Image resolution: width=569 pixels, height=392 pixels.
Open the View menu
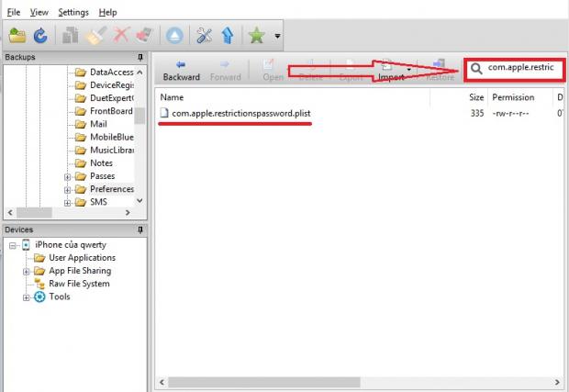click(x=39, y=12)
